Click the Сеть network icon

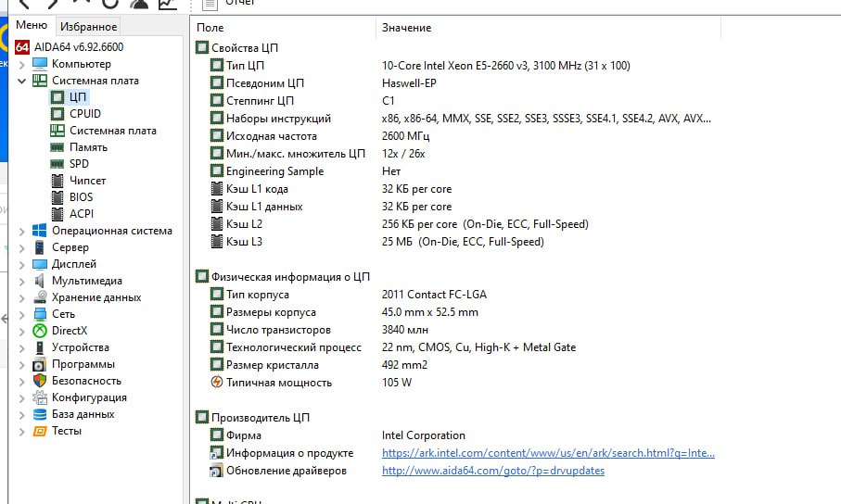pyautogui.click(x=40, y=314)
